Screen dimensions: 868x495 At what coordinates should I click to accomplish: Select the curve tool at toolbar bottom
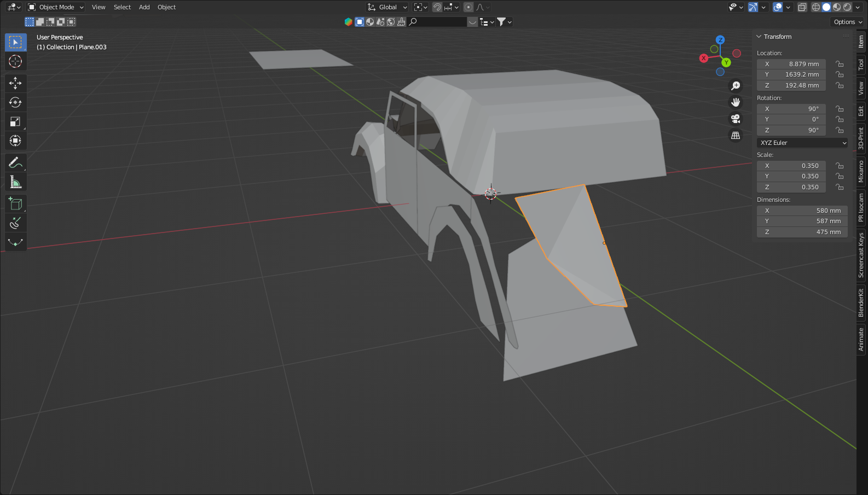(x=15, y=242)
